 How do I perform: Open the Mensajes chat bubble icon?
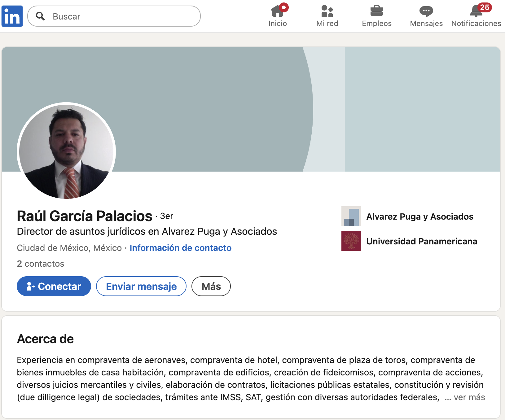click(x=426, y=11)
